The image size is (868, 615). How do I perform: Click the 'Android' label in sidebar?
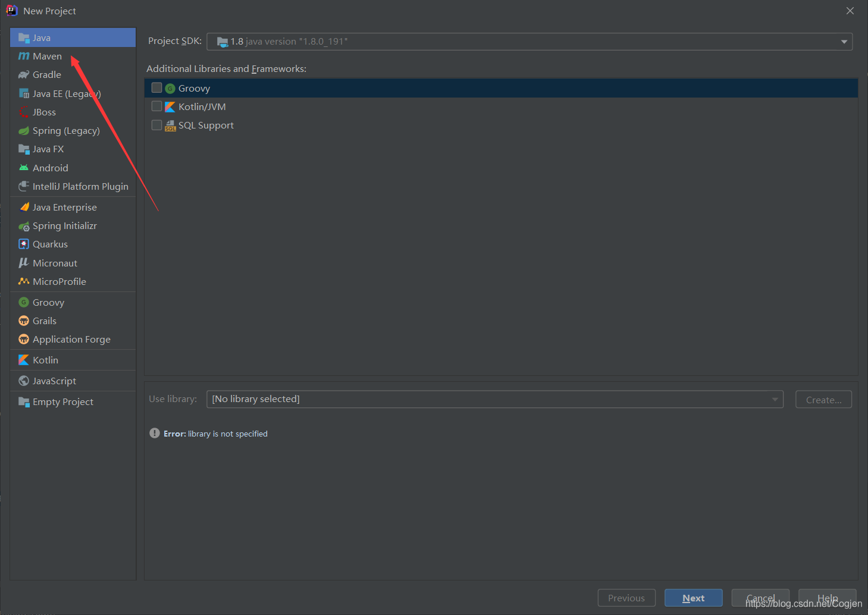click(x=51, y=168)
